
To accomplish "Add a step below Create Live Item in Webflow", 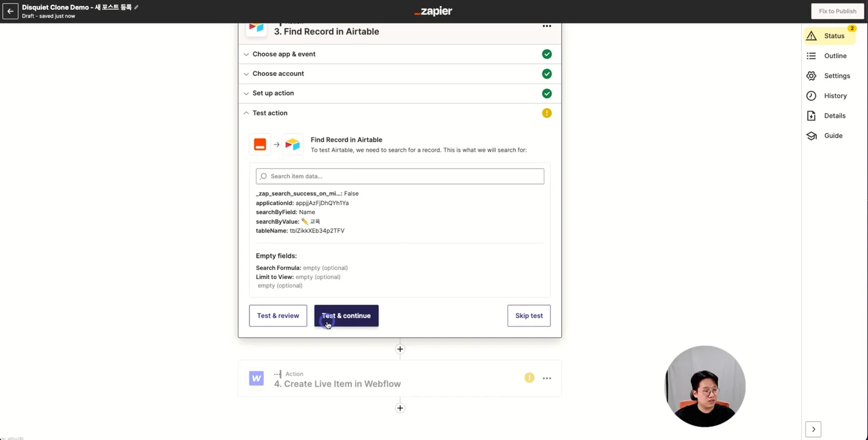I will pos(400,408).
